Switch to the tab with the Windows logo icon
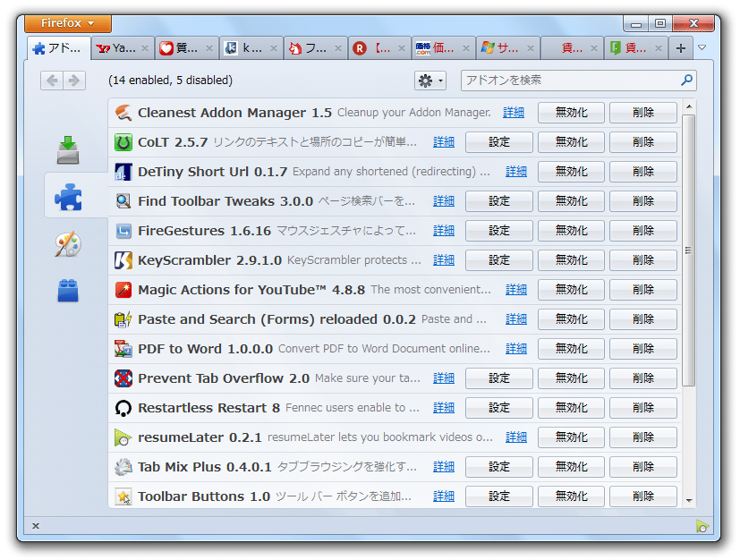 point(508,48)
